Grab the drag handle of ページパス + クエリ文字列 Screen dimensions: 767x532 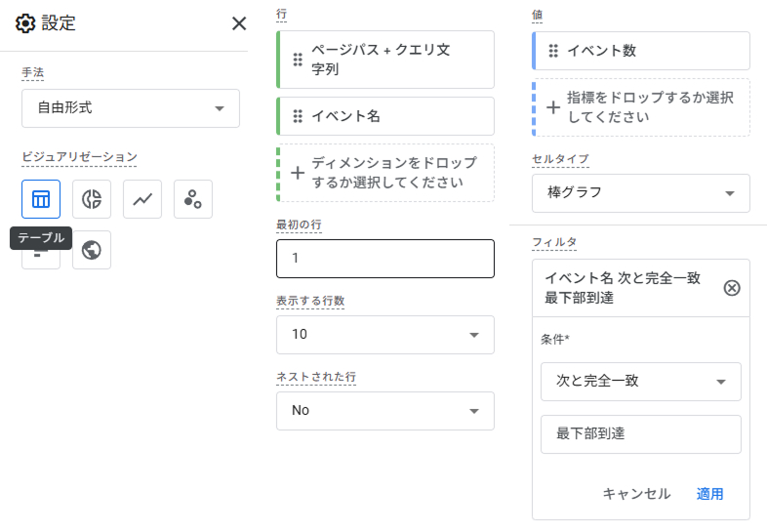(x=298, y=60)
